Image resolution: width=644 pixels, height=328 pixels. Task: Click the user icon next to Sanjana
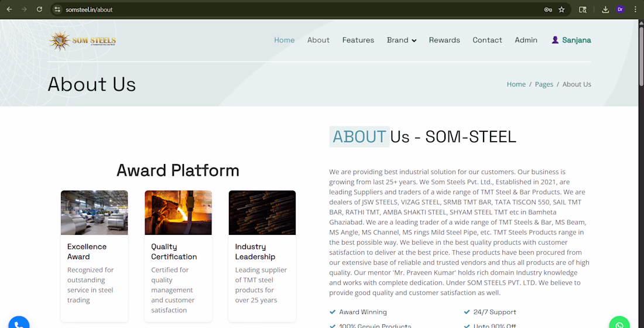pyautogui.click(x=555, y=40)
